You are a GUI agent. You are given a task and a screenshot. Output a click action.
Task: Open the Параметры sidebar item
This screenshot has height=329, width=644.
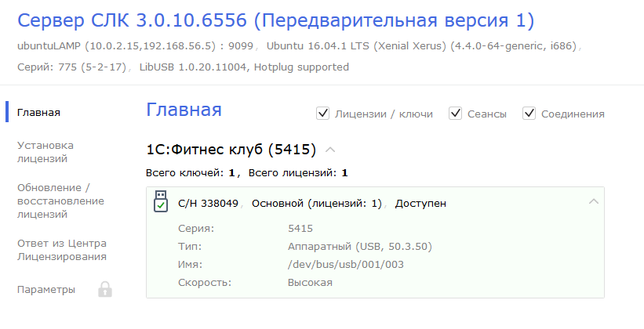pyautogui.click(x=46, y=290)
